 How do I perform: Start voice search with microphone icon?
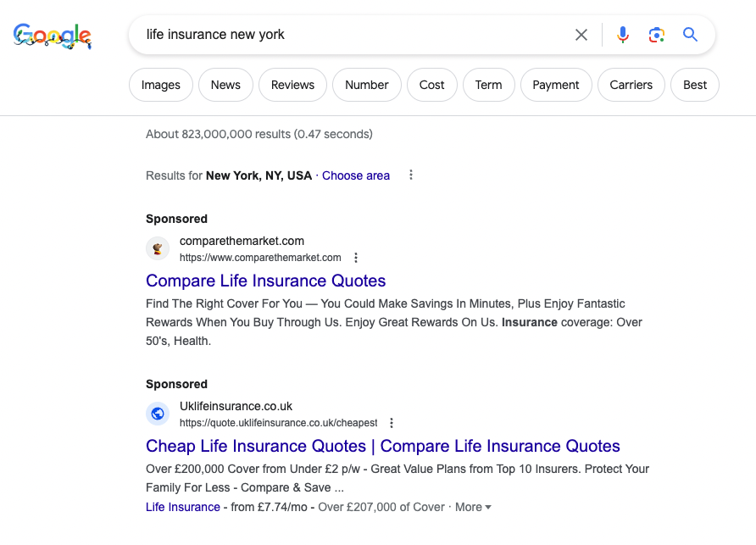click(x=622, y=35)
